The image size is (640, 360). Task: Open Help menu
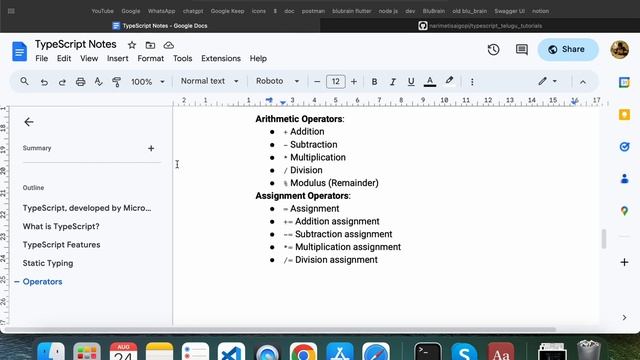(x=258, y=58)
